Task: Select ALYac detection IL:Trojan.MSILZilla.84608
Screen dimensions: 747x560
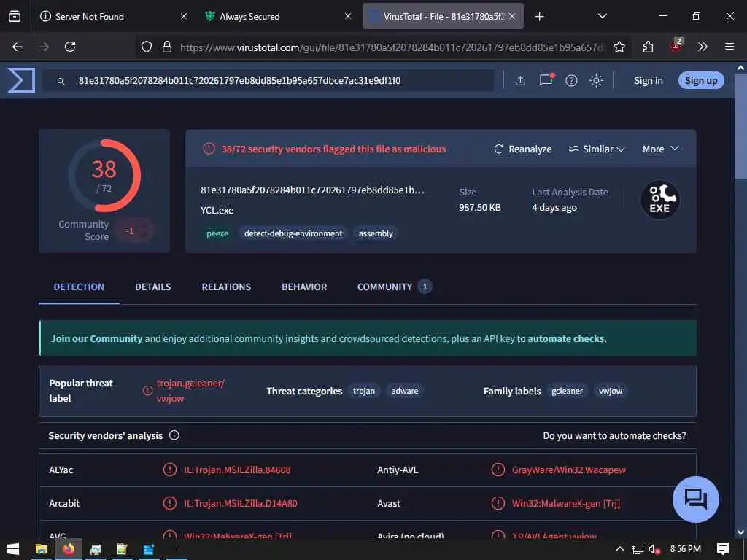Action: [237, 470]
